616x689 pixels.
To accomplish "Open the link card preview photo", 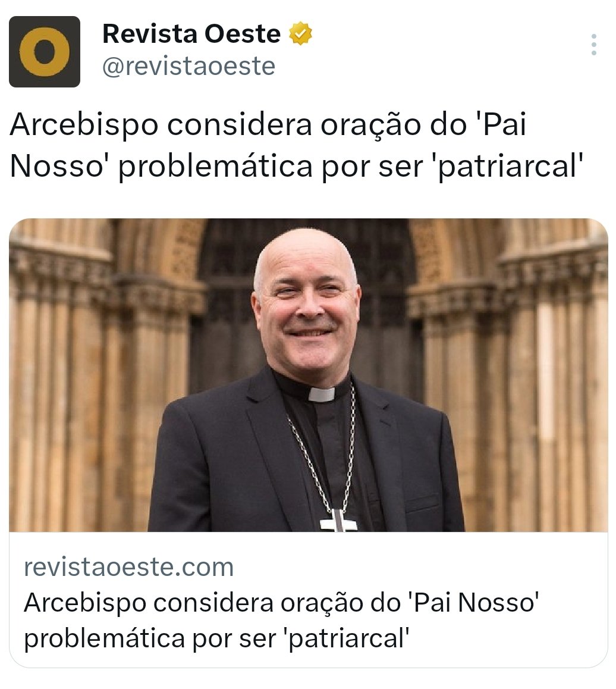I will (x=308, y=375).
